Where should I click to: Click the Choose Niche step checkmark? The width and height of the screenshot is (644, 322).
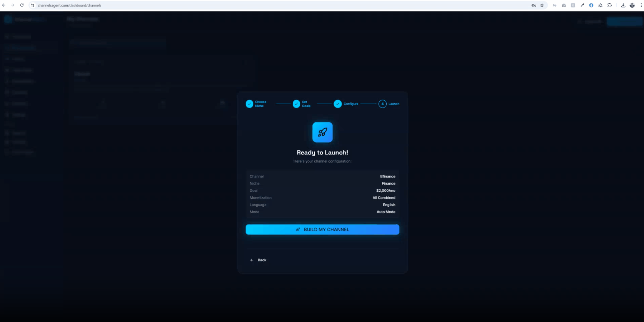(x=250, y=104)
